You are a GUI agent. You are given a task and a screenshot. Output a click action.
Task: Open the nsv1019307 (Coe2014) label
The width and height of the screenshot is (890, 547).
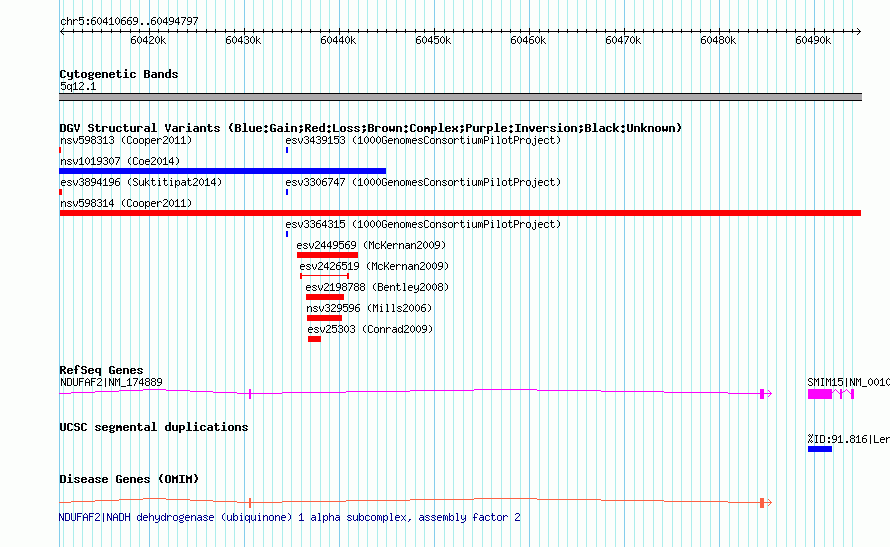click(x=120, y=161)
